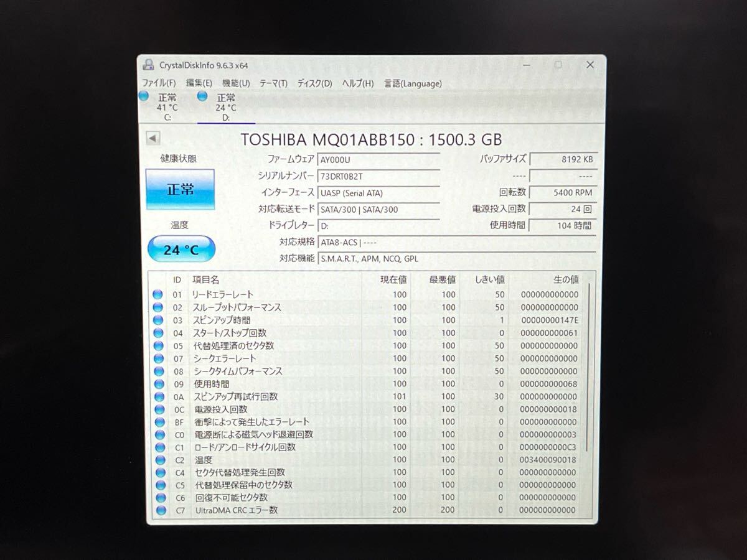Open the 編集(E) menu

[199, 83]
